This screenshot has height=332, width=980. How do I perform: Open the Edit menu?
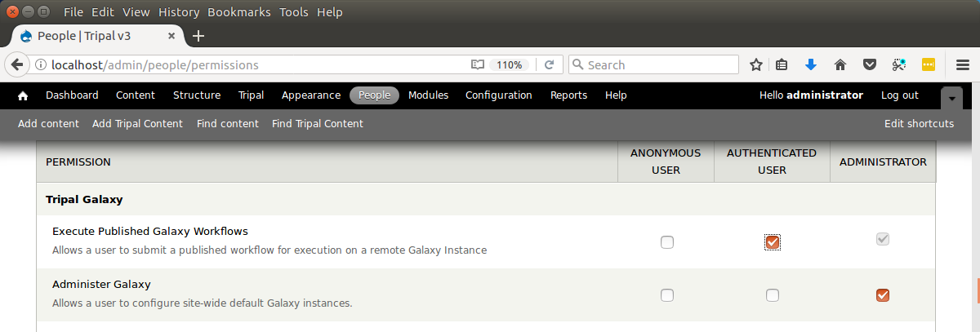pos(103,12)
